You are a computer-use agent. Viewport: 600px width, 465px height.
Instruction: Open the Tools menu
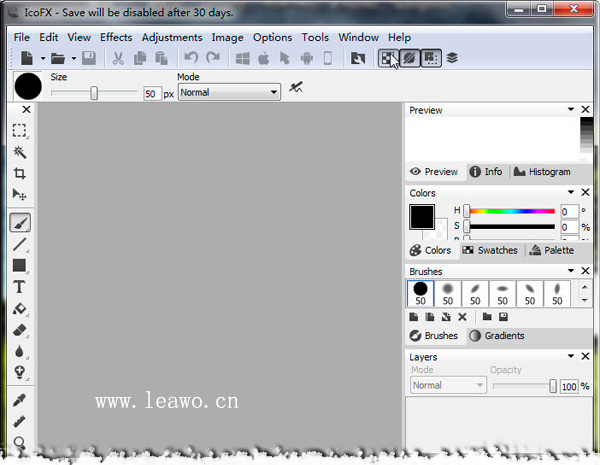point(315,37)
